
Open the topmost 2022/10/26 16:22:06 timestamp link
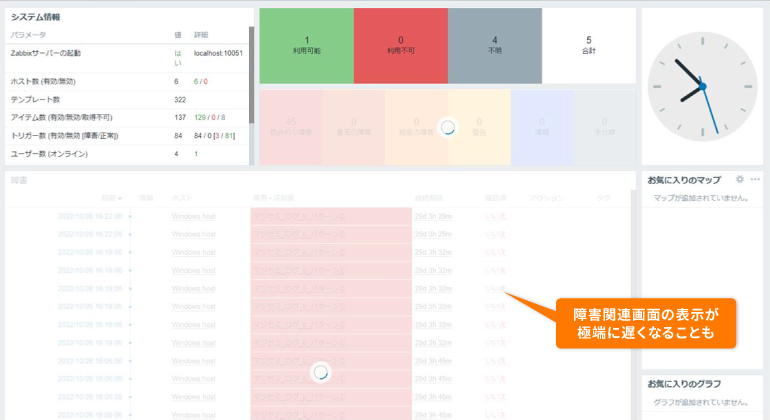pyautogui.click(x=90, y=215)
